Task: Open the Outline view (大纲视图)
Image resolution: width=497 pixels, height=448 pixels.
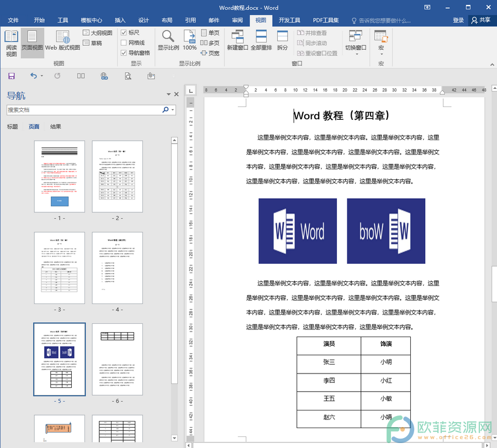Action: [x=98, y=33]
